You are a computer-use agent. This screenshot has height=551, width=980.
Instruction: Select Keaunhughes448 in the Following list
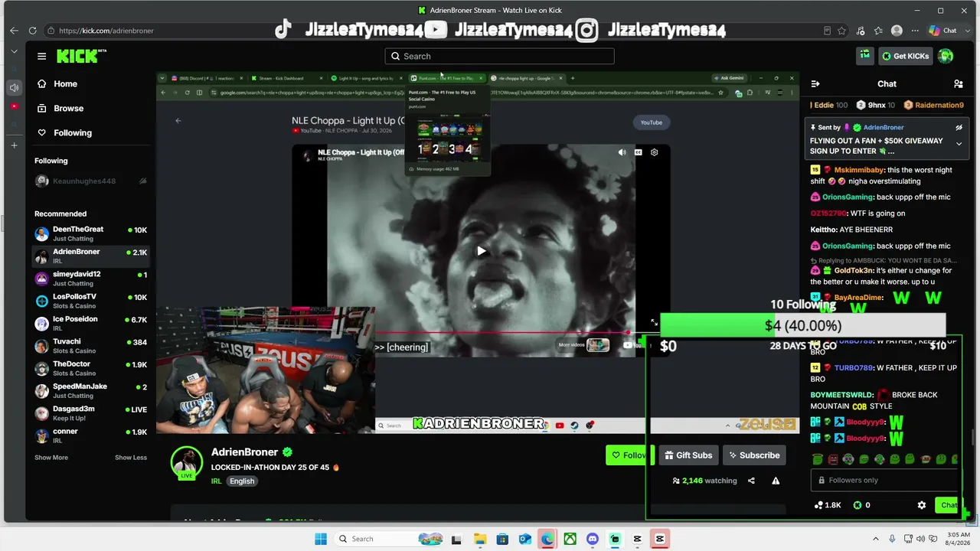(x=91, y=181)
